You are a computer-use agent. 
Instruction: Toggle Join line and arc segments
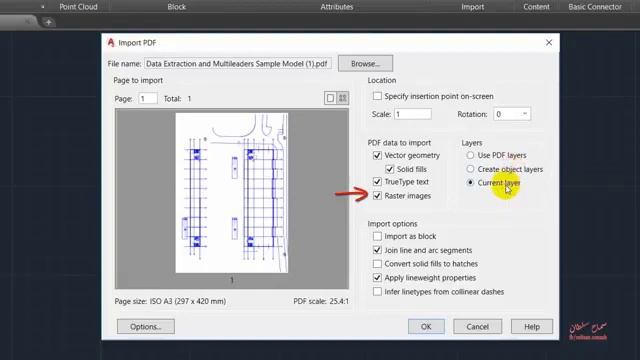click(378, 250)
